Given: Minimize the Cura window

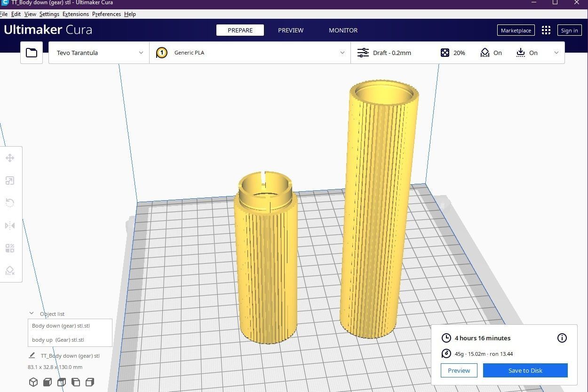Looking at the screenshot, I should [x=534, y=2].
